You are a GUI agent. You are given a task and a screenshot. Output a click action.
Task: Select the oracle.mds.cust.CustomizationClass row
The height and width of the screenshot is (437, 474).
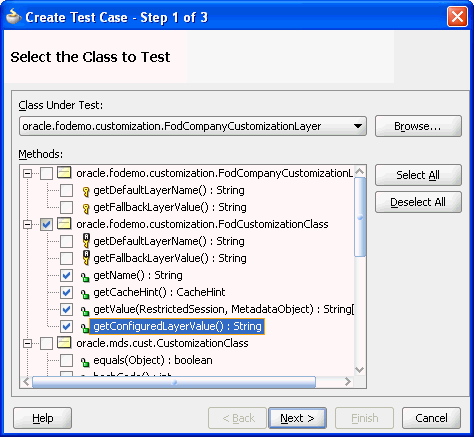162,343
